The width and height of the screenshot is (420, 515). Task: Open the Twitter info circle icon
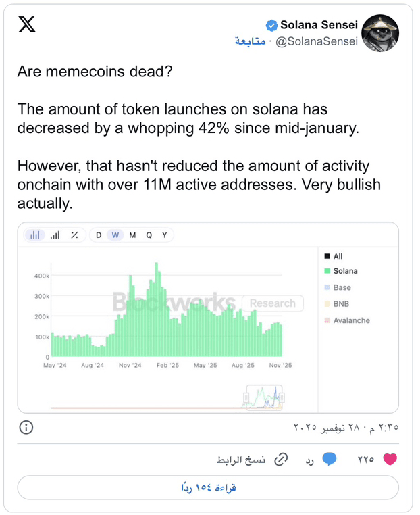[x=26, y=428]
